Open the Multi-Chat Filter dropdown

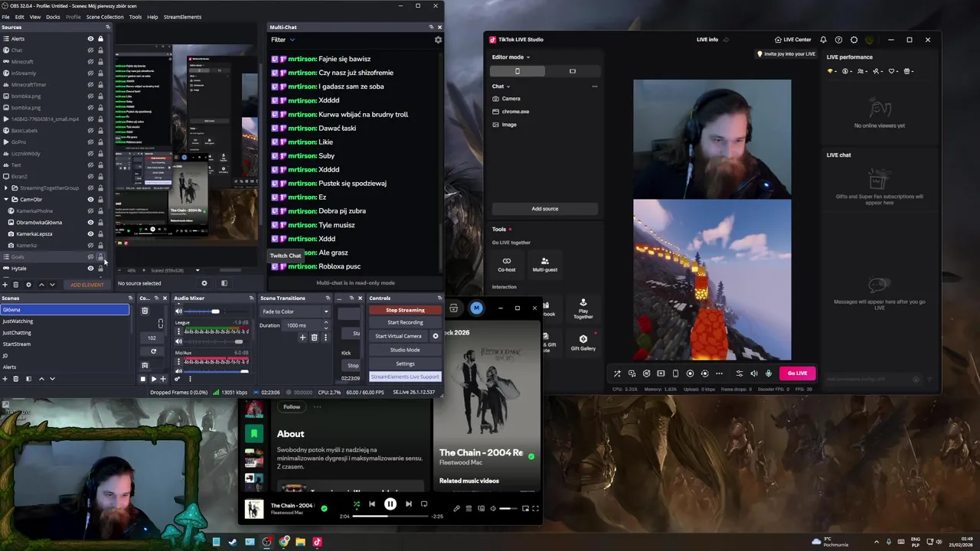click(283, 40)
